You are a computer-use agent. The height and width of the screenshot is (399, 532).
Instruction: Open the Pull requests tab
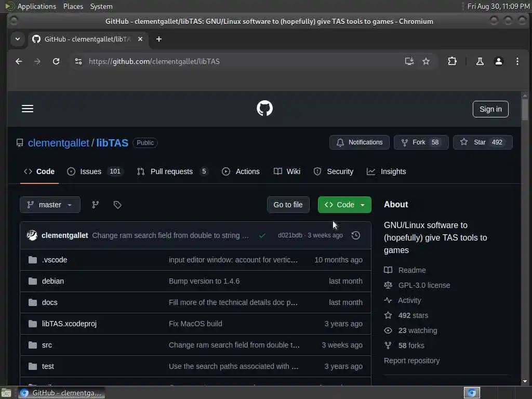pyautogui.click(x=172, y=171)
